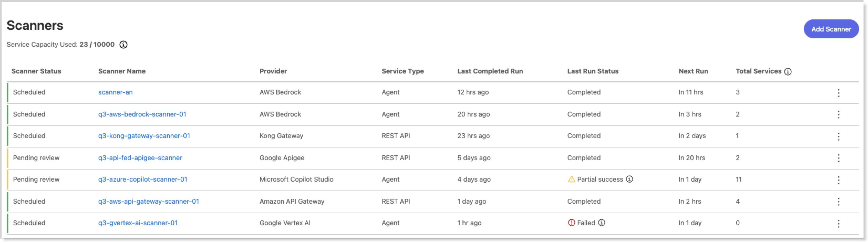
Task: Open q3-gvertex-ai-scanner-01 scanner link
Action: [x=138, y=223]
